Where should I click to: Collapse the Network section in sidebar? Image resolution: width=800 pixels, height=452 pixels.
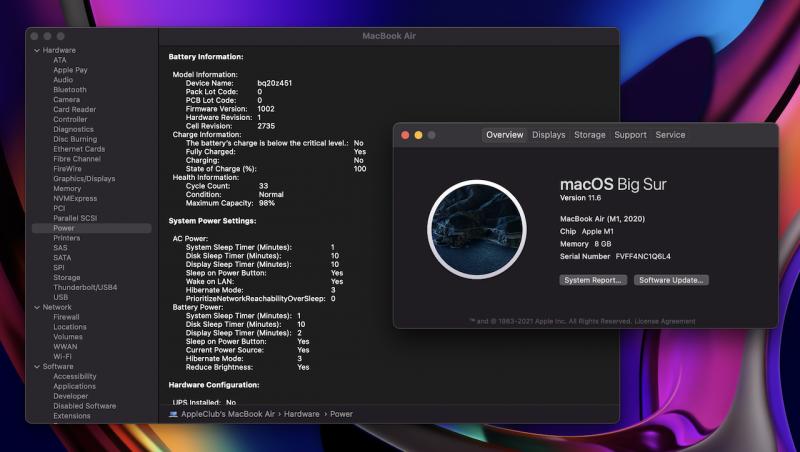point(37,308)
